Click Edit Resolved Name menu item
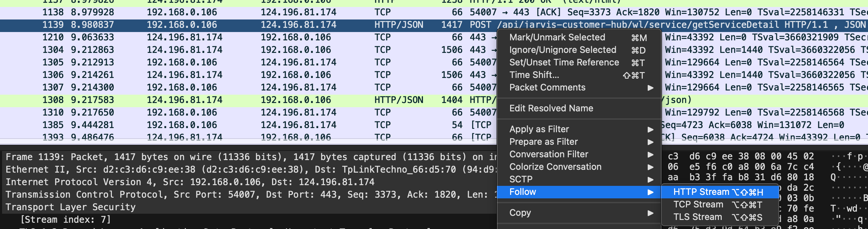Image resolution: width=868 pixels, height=229 pixels. [551, 109]
